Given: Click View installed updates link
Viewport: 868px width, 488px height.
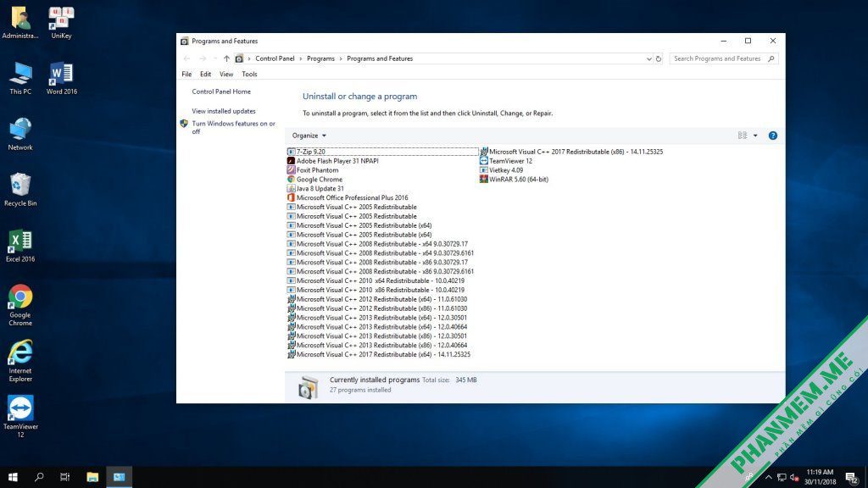Looking at the screenshot, I should click(x=224, y=111).
